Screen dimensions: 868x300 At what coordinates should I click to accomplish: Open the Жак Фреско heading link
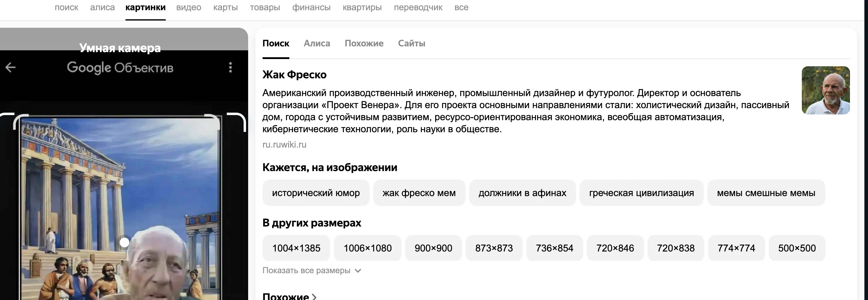294,75
